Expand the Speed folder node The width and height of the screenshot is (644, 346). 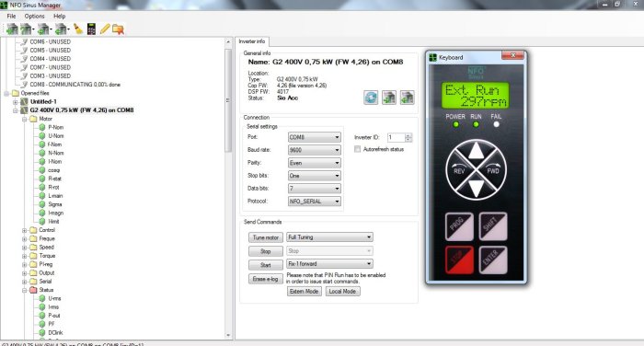pyautogui.click(x=24, y=248)
